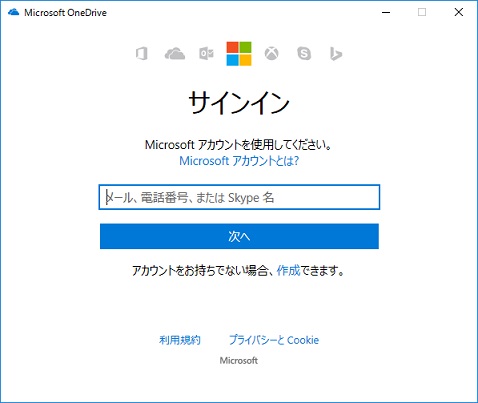478x403 pixels.
Task: Focus the email, phone, or Skype name field
Action: click(x=239, y=197)
